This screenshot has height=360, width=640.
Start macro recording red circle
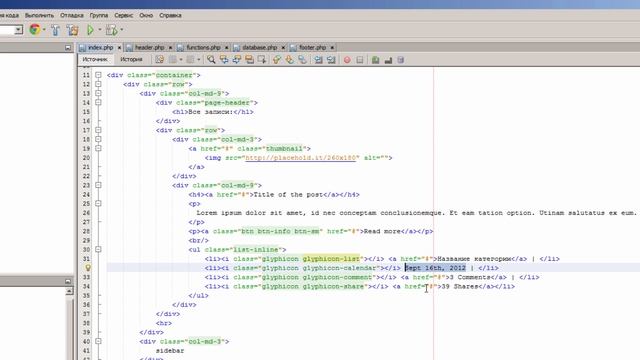[x=347, y=60]
